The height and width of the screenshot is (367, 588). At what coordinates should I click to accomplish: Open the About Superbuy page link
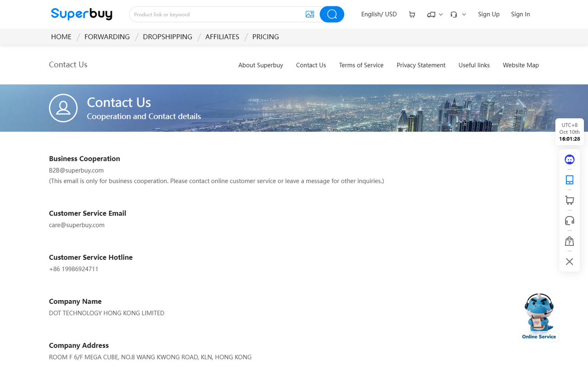(x=261, y=65)
